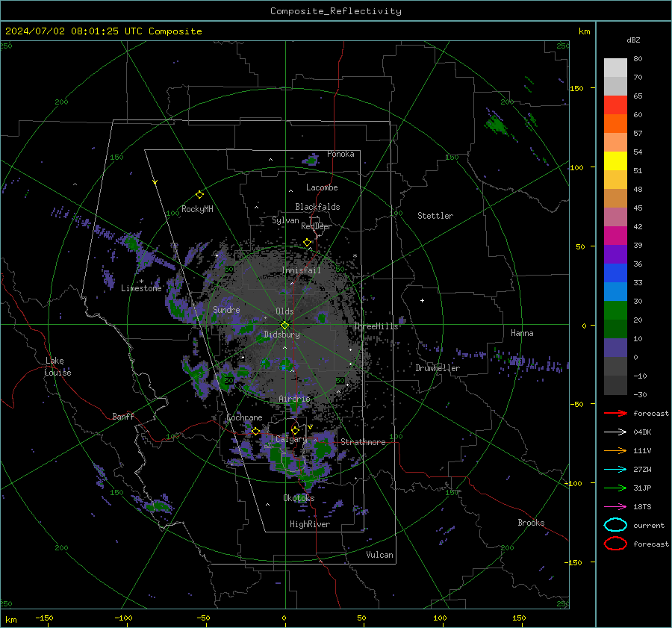The height and width of the screenshot is (628, 672).
Task: Click the Strathmore city label
Action: (363, 442)
